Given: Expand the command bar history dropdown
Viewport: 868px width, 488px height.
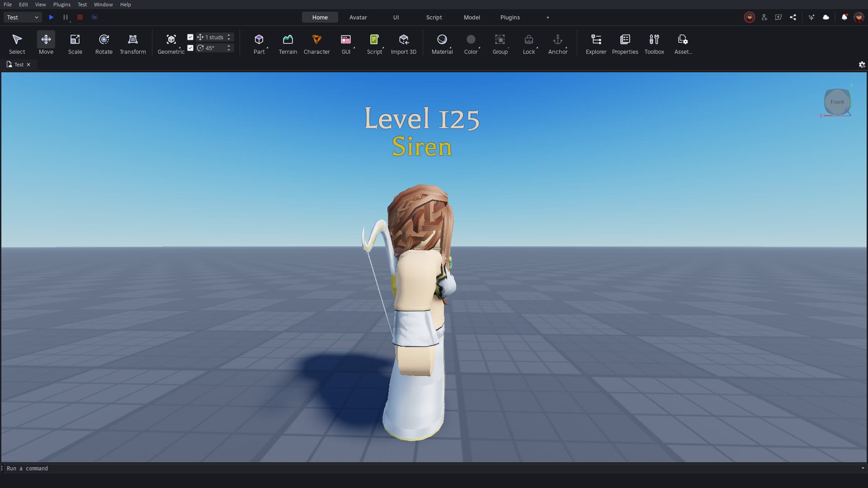Looking at the screenshot, I should click(x=863, y=468).
